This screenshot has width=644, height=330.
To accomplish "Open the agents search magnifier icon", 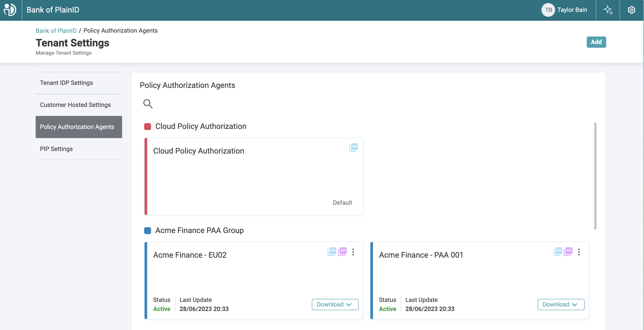I will pos(148,104).
